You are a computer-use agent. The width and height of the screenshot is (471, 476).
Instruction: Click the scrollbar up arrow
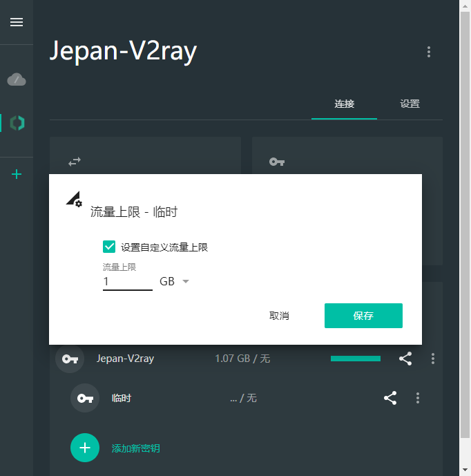465,6
